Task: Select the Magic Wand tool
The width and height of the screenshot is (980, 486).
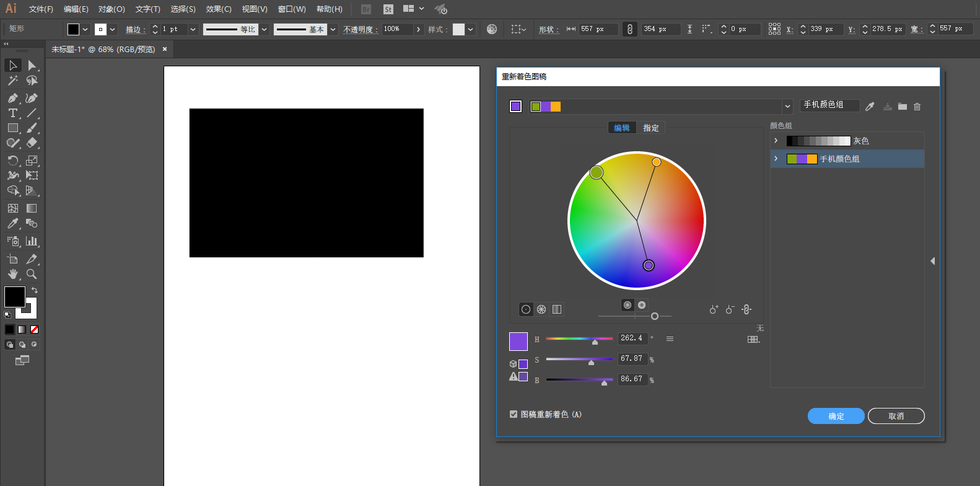Action: click(x=12, y=81)
